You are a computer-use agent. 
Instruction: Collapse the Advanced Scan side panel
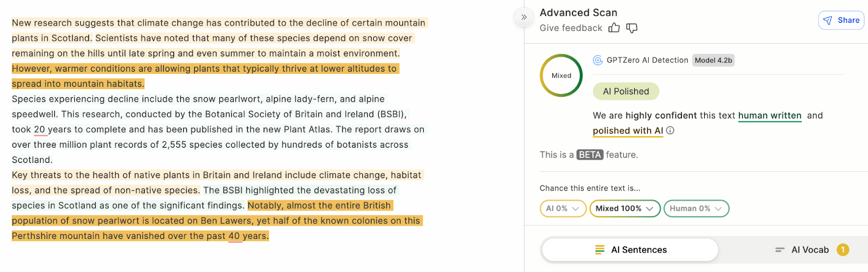click(524, 17)
